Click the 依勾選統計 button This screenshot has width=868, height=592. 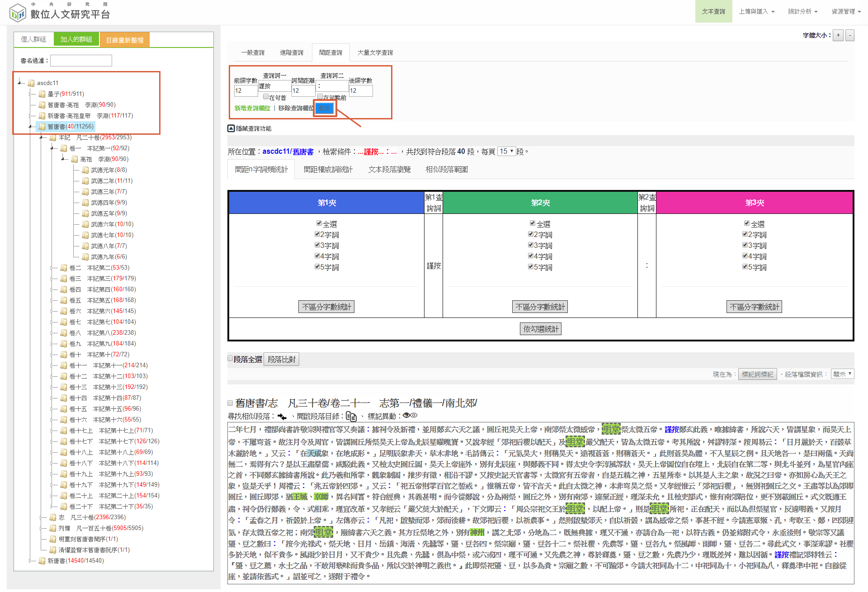pos(541,329)
